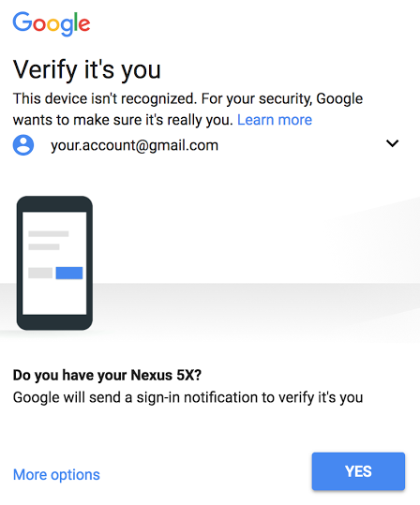Click the dark top bezel of phone image
The image size is (420, 505).
pos(54,203)
